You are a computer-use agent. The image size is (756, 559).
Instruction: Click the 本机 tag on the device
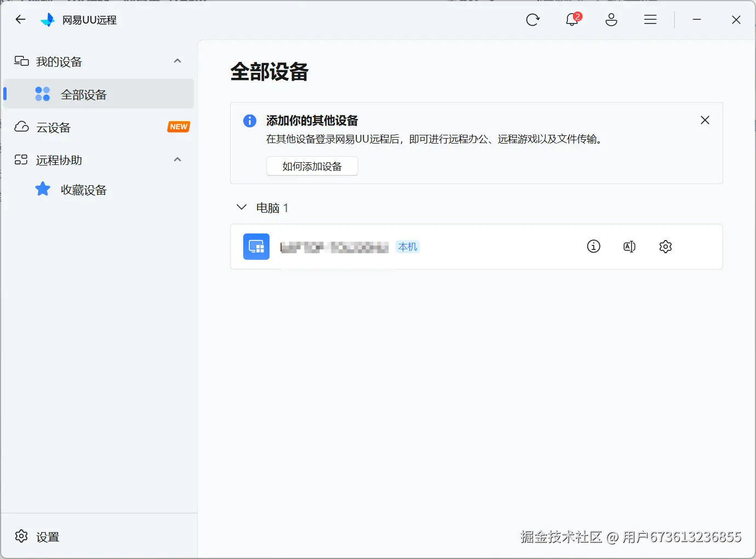408,247
